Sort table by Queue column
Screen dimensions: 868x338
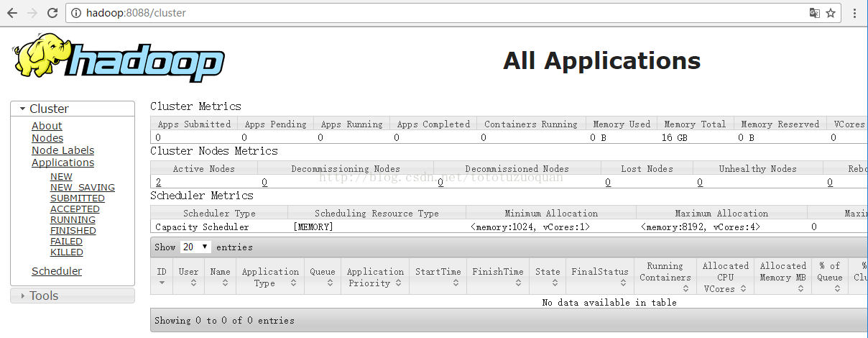323,277
